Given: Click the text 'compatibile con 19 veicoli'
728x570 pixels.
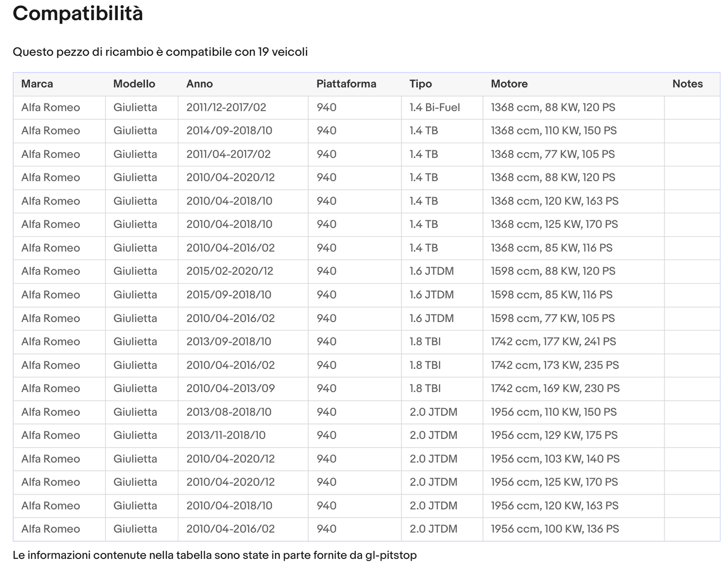Looking at the screenshot, I should tap(237, 52).
